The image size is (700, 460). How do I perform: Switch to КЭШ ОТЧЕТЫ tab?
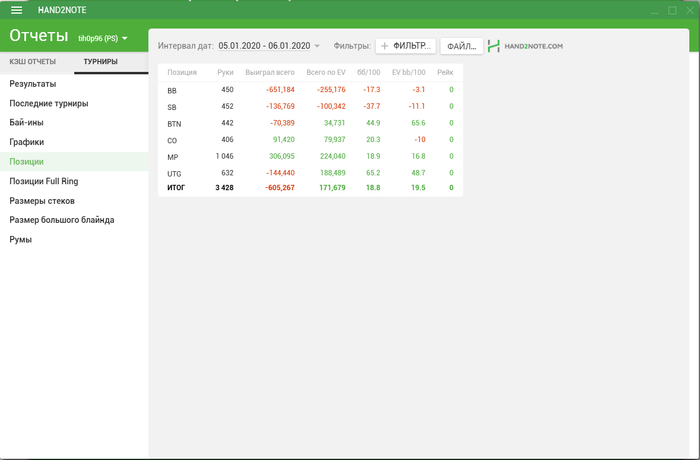pyautogui.click(x=33, y=62)
